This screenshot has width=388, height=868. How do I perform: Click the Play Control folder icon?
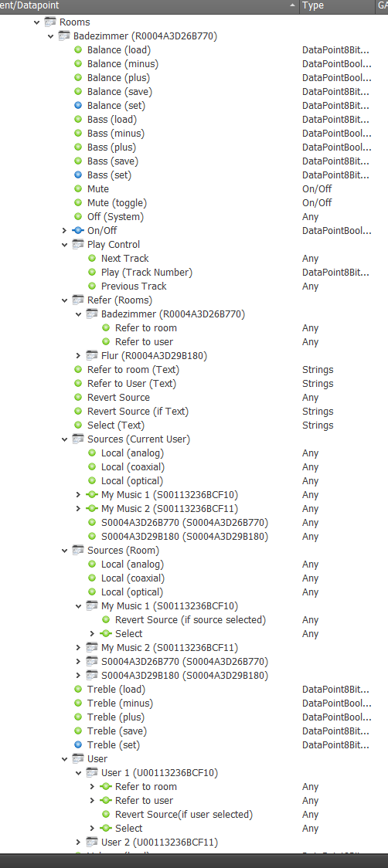(78, 245)
